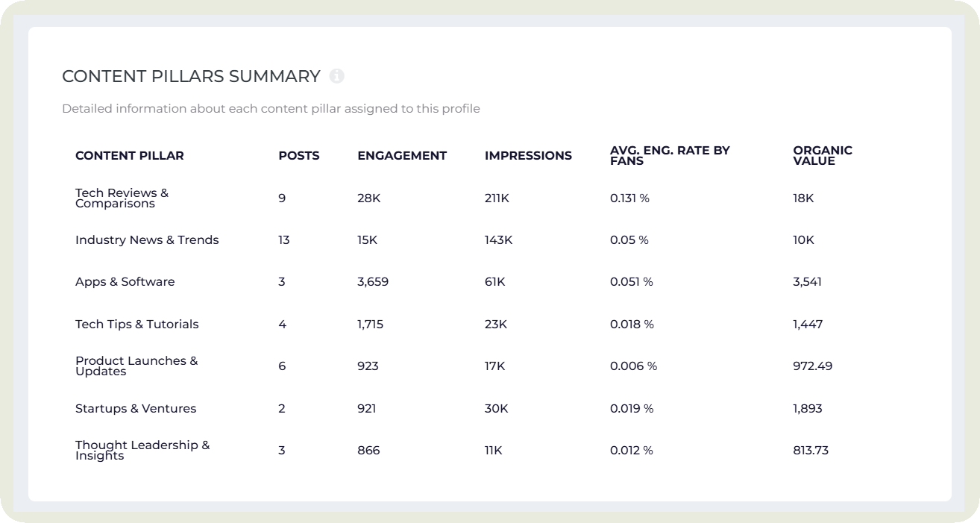Select the 13 posts count cell
Screen dimensions: 980x523
(x=283, y=240)
